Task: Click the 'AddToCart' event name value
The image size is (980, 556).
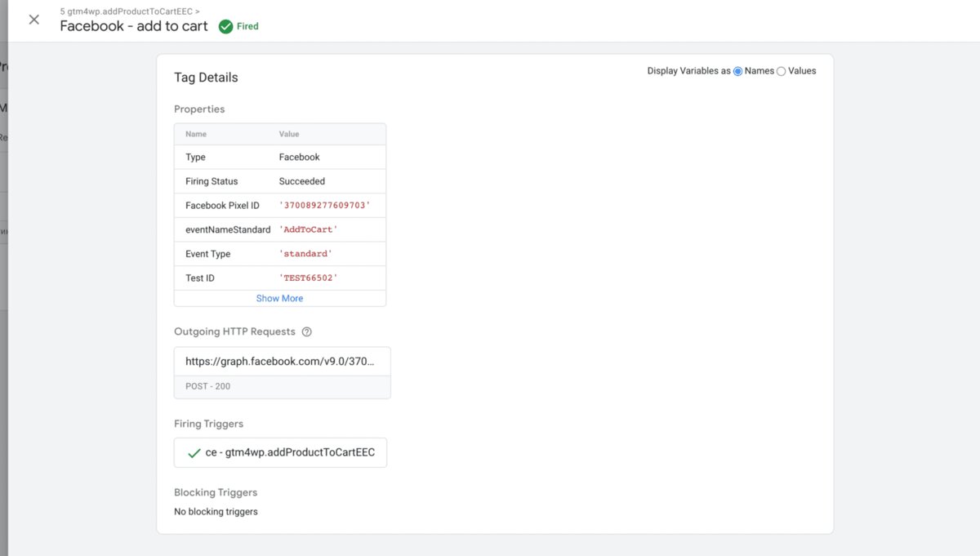Action: click(x=308, y=229)
